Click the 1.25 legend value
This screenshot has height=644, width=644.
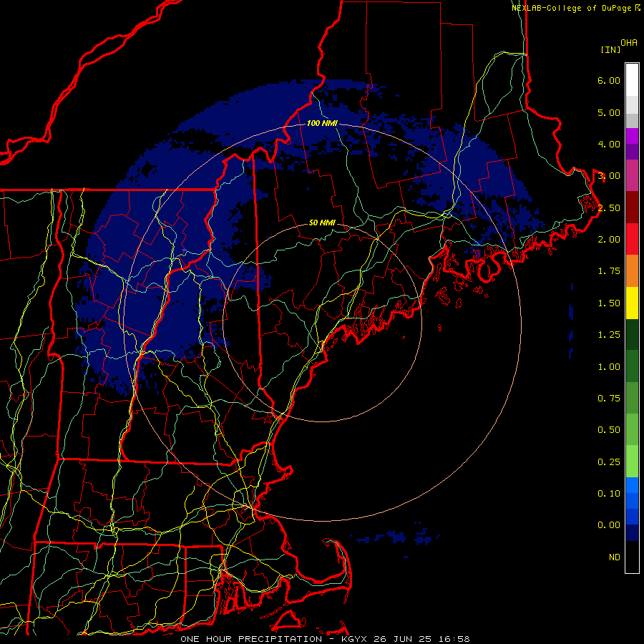point(609,335)
